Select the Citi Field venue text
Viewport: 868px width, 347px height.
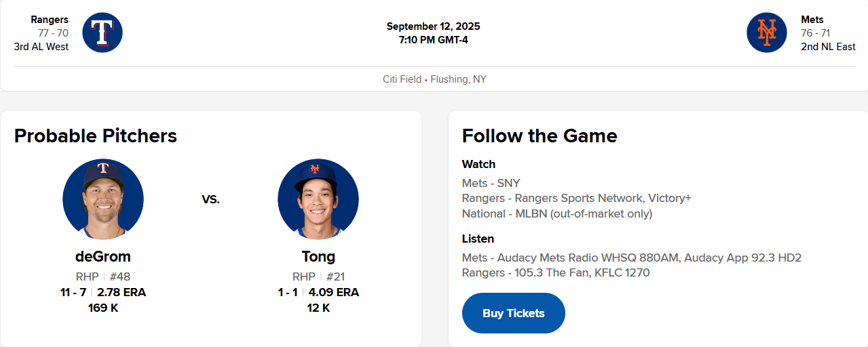point(402,79)
